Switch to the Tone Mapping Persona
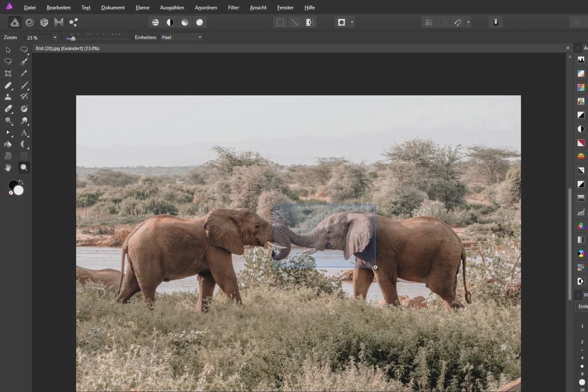The image size is (588, 392). click(x=59, y=22)
